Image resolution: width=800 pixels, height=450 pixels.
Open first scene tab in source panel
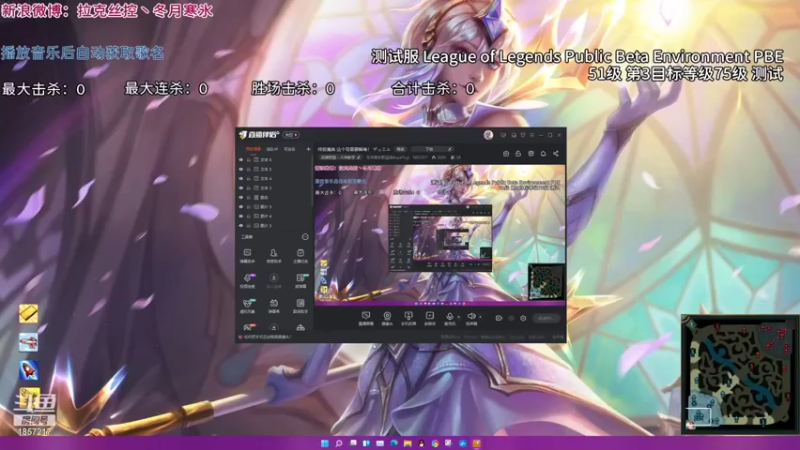(253, 149)
